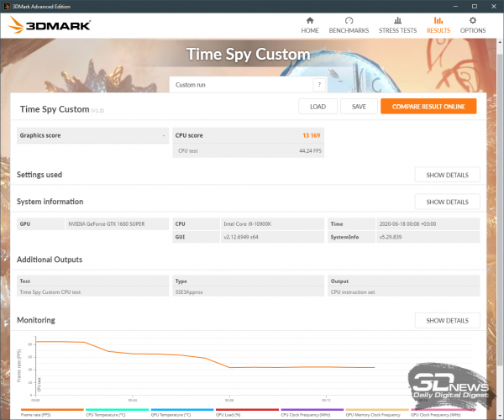
Task: Click Compare Result Online
Action: [x=428, y=107]
